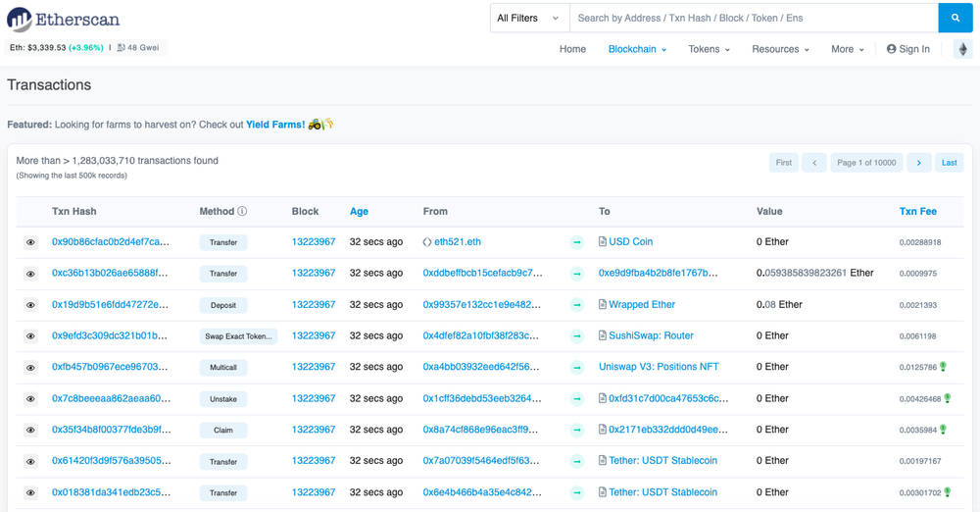Click the Txn Fee column header
This screenshot has height=512, width=980.
(x=917, y=212)
